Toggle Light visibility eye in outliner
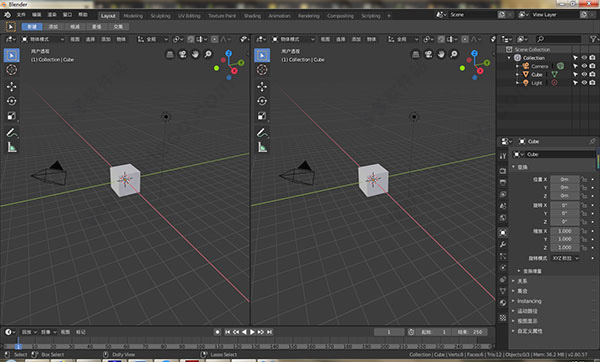The width and height of the screenshot is (600, 362). [x=584, y=82]
